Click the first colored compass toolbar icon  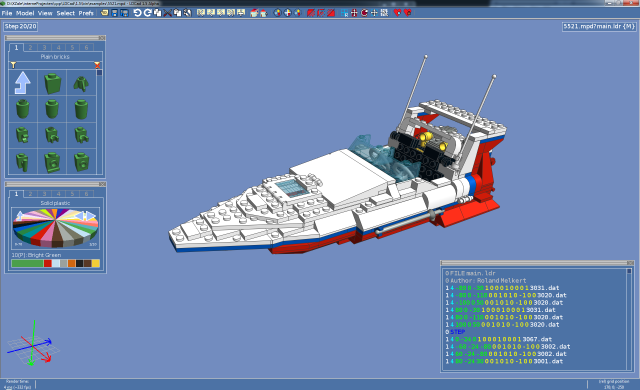click(277, 13)
